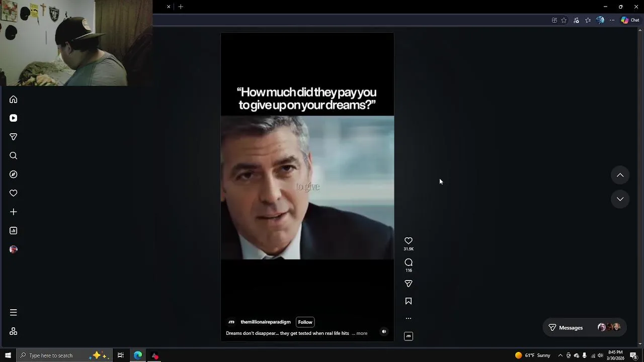Viewport: 644px width, 362px height.
Task: Open the reel's audio thumbnail
Action: tap(409, 336)
